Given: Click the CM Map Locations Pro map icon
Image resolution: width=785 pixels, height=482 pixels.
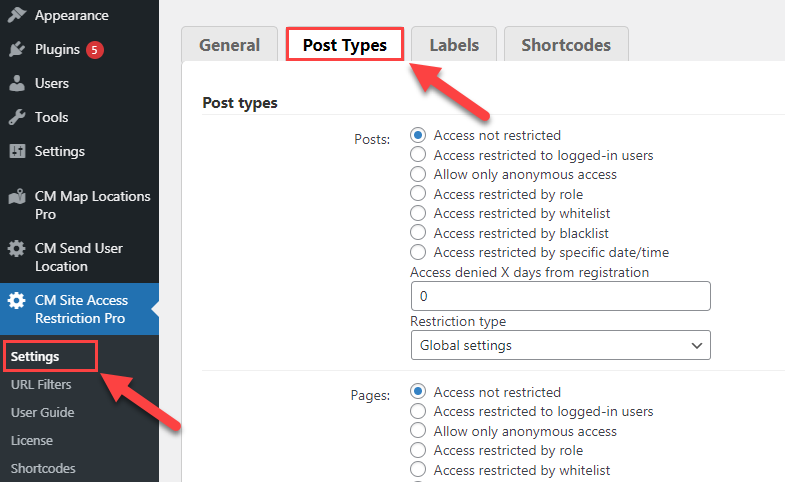Looking at the screenshot, I should tap(17, 196).
